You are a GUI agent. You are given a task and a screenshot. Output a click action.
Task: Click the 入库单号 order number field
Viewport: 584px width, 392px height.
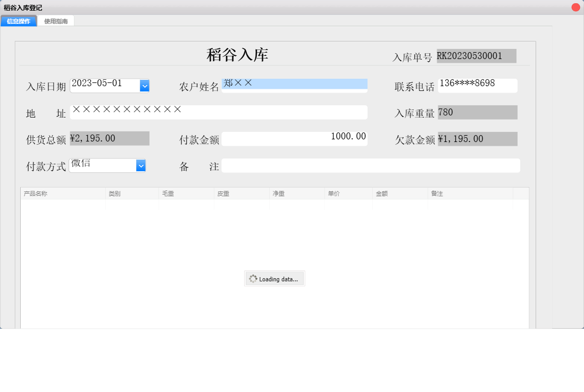pos(476,56)
